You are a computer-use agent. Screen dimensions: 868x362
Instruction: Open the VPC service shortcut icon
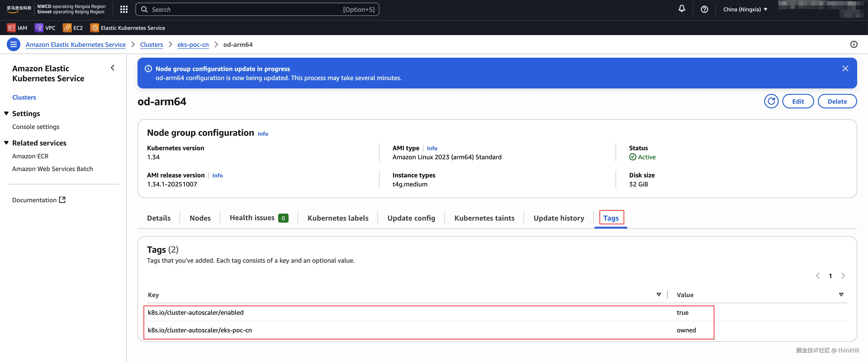pyautogui.click(x=39, y=28)
